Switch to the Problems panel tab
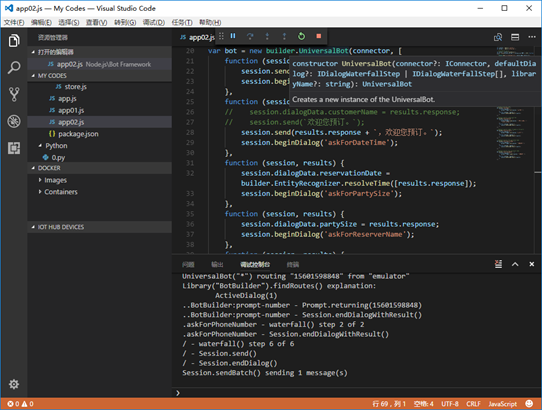This screenshot has height=410, width=542. point(188,264)
